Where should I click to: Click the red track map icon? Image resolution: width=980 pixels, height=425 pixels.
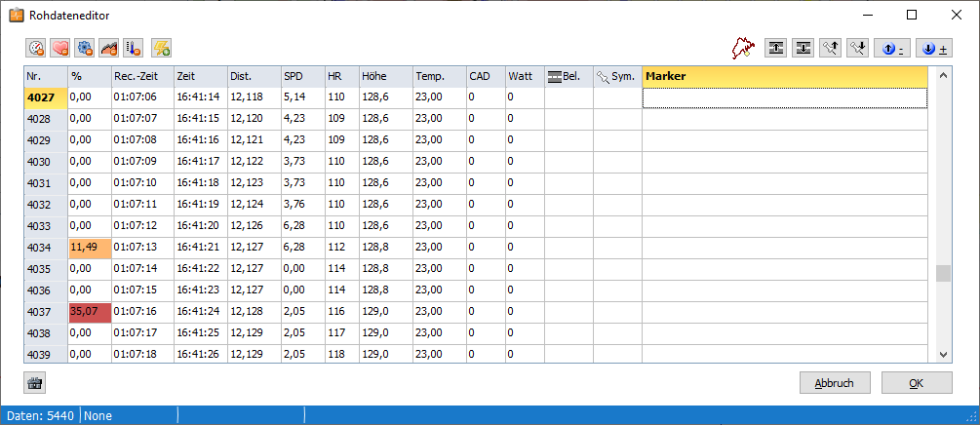745,47
